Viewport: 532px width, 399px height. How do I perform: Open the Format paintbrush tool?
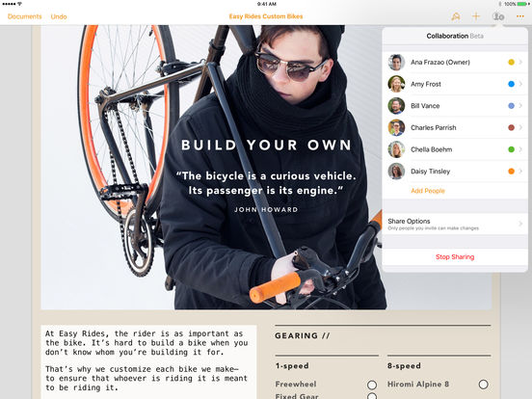(456, 16)
